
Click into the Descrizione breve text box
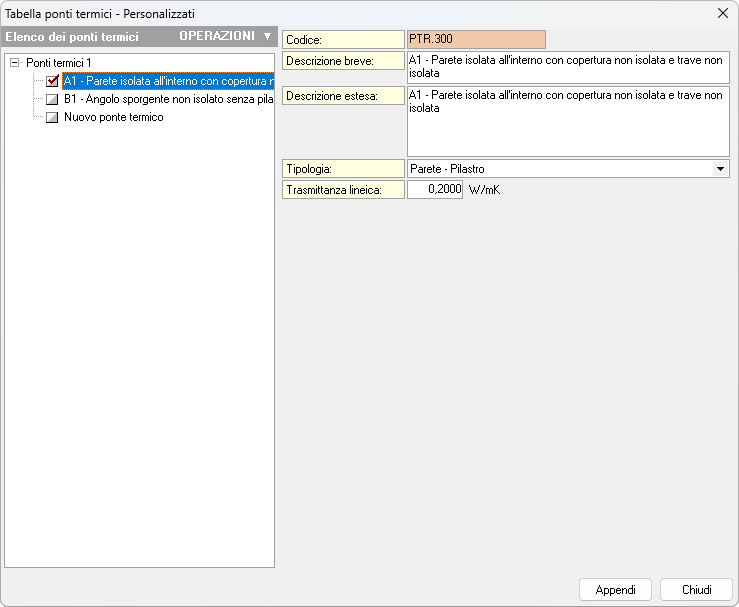[567, 67]
